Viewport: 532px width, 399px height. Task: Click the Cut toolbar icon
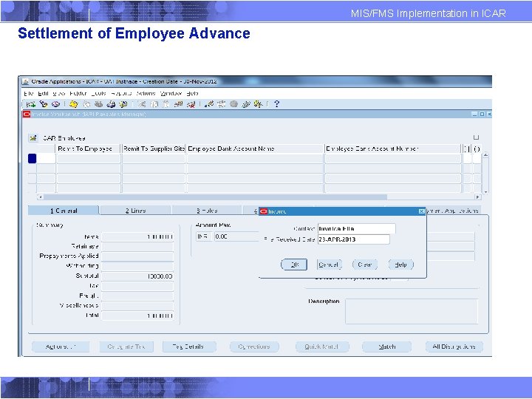coord(142,104)
